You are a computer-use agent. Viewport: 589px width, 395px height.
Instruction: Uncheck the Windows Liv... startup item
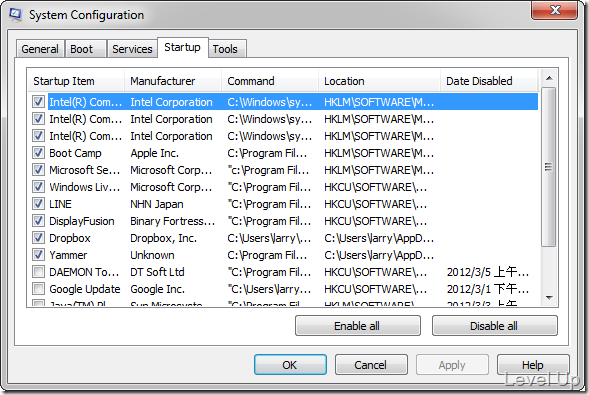tap(38, 187)
